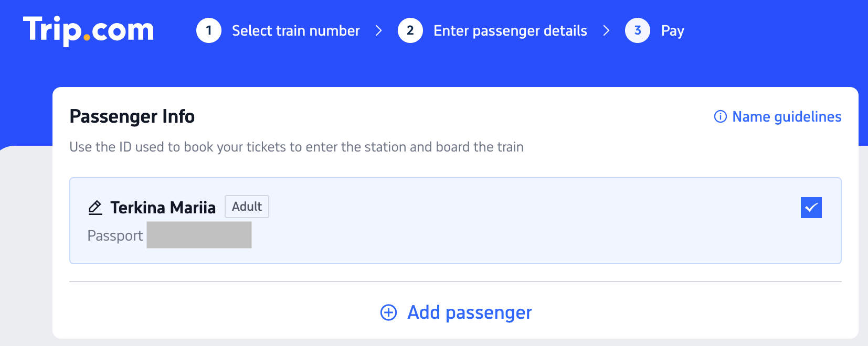
Task: Click the chevron after Select train number
Action: [379, 31]
